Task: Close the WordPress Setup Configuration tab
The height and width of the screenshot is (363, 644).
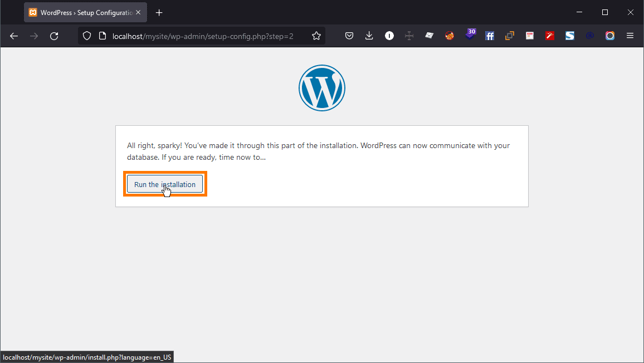Action: pyautogui.click(x=138, y=13)
